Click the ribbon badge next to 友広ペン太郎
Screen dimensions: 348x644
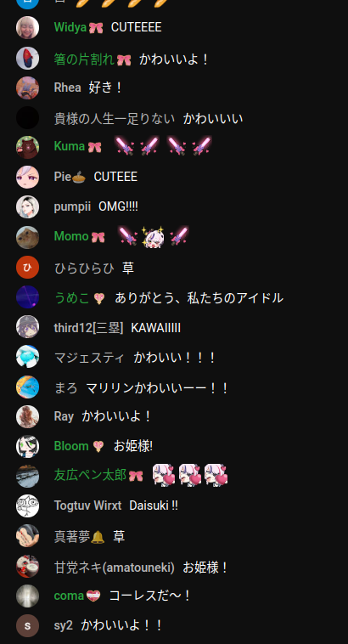136,476
